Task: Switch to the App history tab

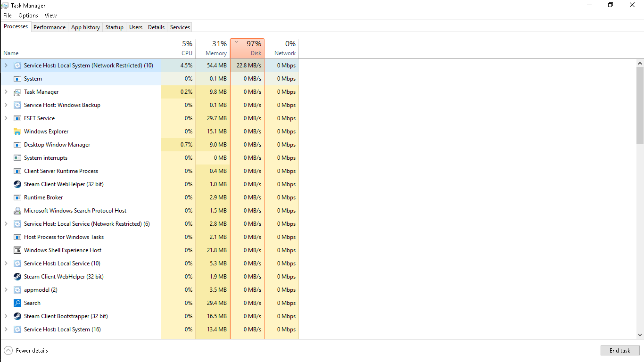Action: click(x=85, y=27)
